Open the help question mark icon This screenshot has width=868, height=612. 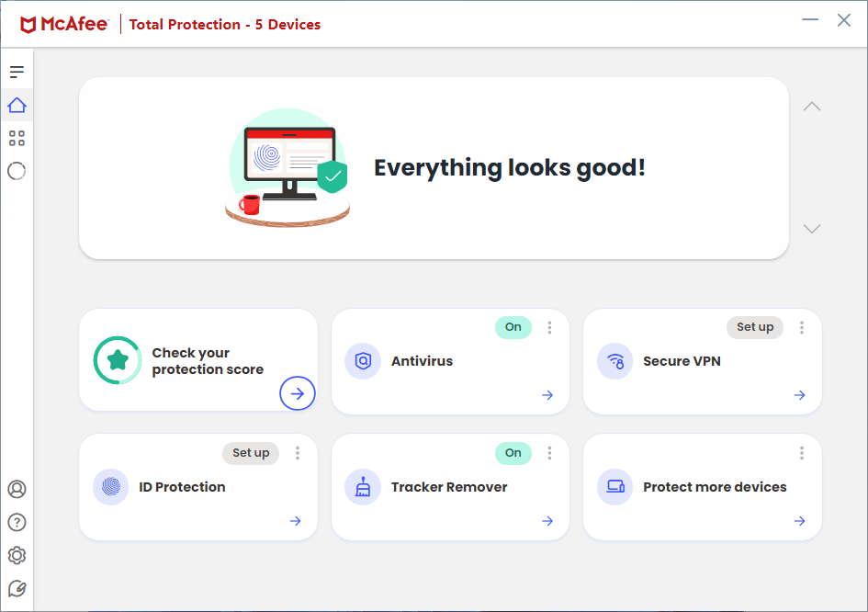tap(17, 522)
